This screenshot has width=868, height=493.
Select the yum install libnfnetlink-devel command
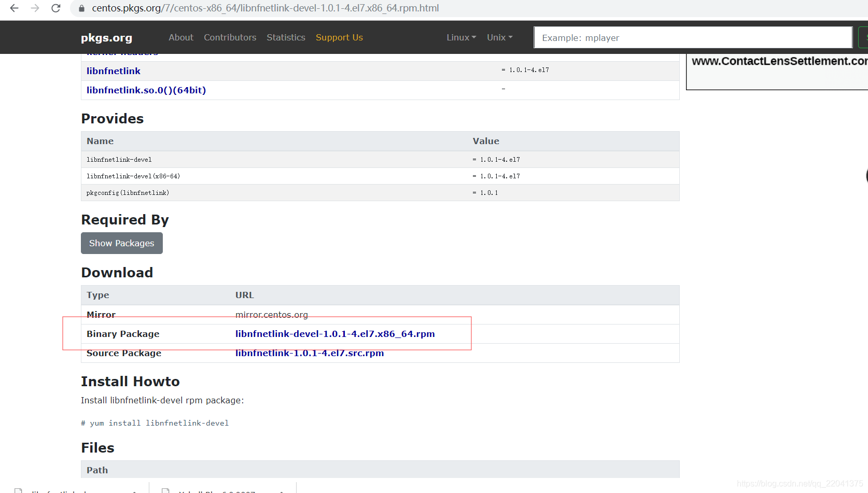point(155,423)
